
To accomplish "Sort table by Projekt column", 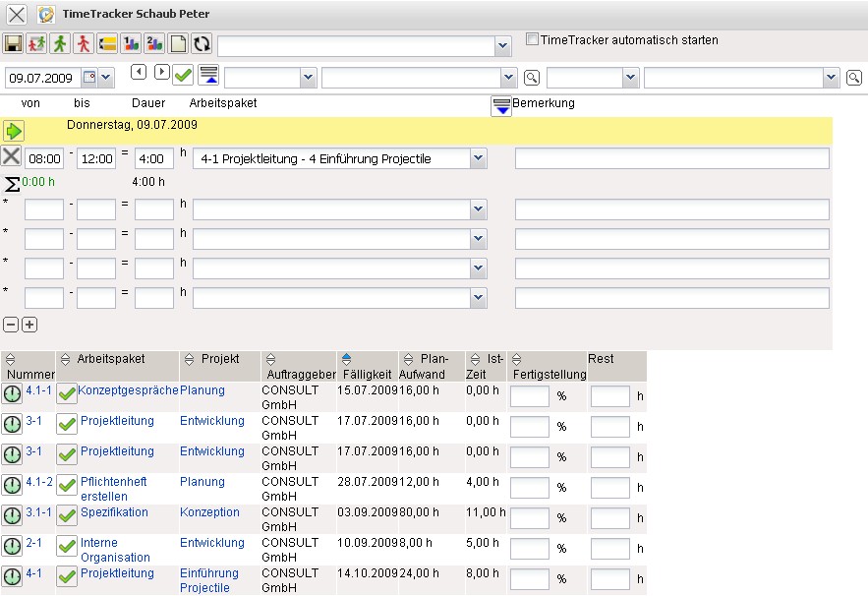I will point(189,360).
